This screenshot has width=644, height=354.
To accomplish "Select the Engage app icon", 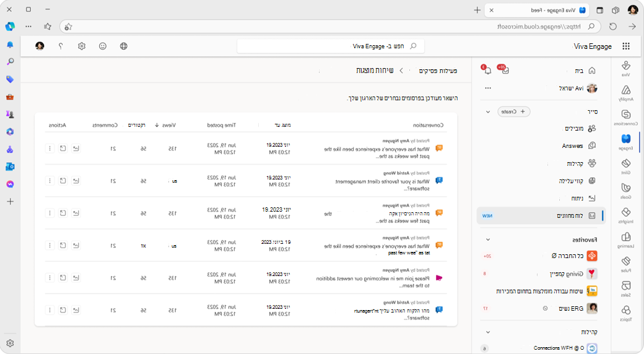I will point(625,142).
